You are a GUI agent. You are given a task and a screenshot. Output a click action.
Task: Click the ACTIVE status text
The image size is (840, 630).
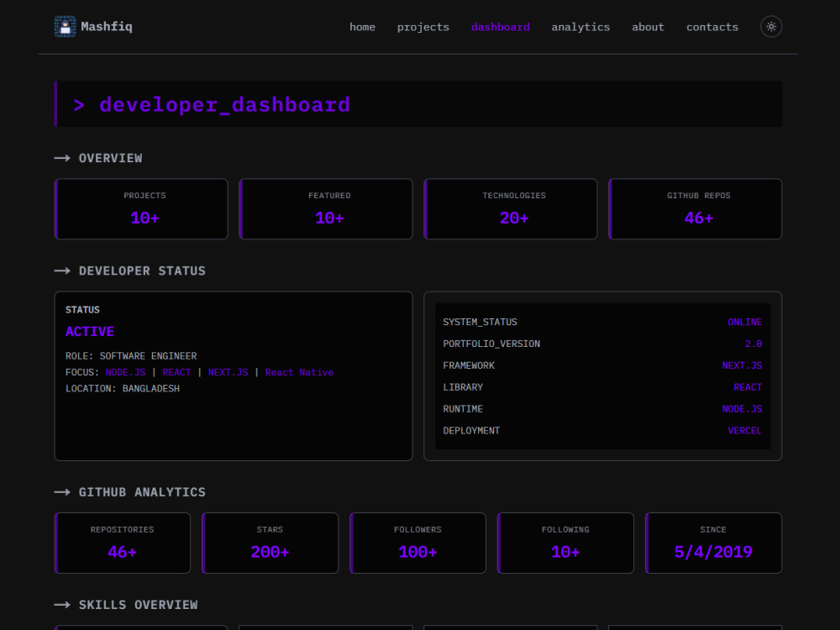90,332
